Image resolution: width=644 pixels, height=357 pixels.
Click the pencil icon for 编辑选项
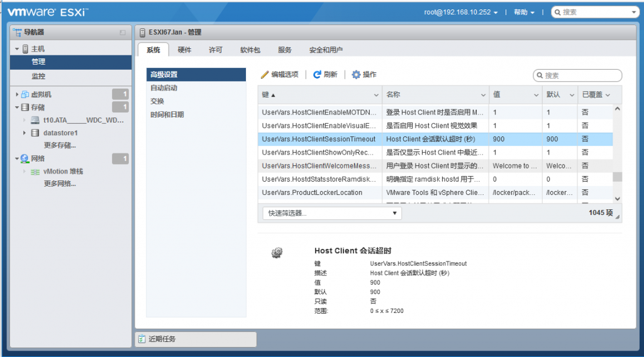[x=265, y=75]
